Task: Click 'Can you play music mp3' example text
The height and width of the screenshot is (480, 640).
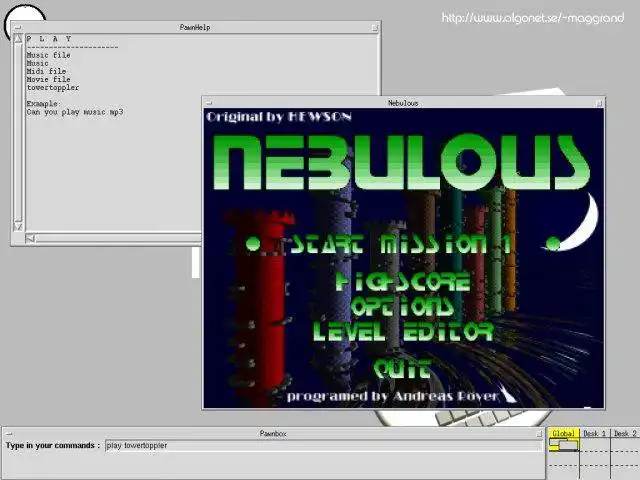Action: tap(75, 112)
